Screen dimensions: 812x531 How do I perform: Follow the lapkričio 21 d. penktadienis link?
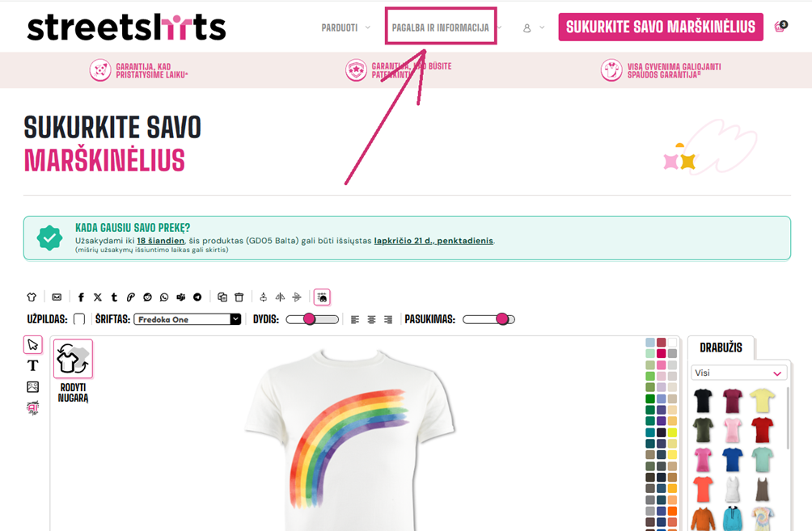[433, 241]
